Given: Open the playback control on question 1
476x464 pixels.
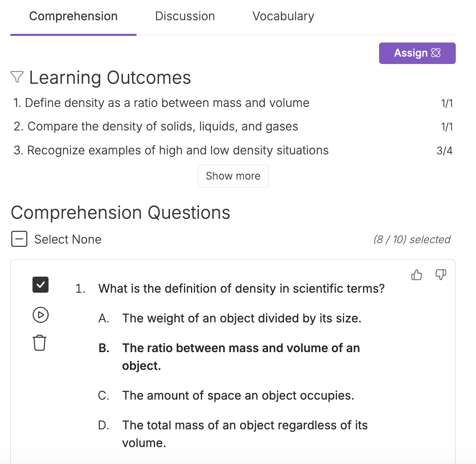Looking at the screenshot, I should pyautogui.click(x=40, y=315).
